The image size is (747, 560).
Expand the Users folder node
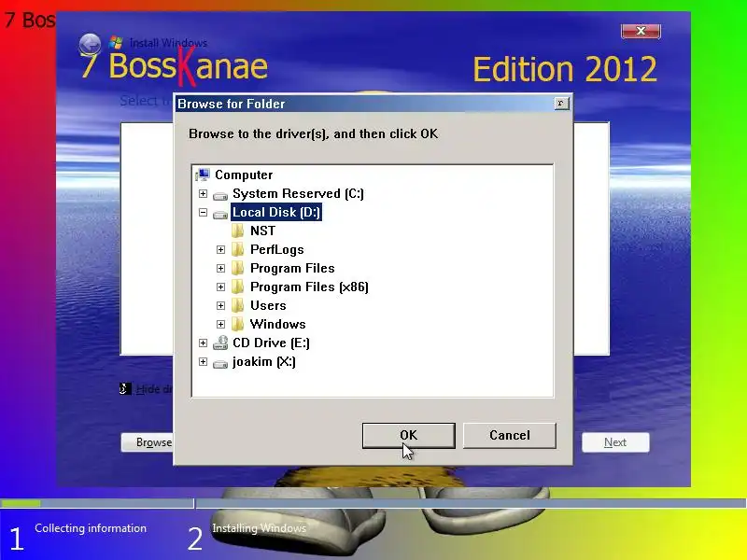(220, 305)
